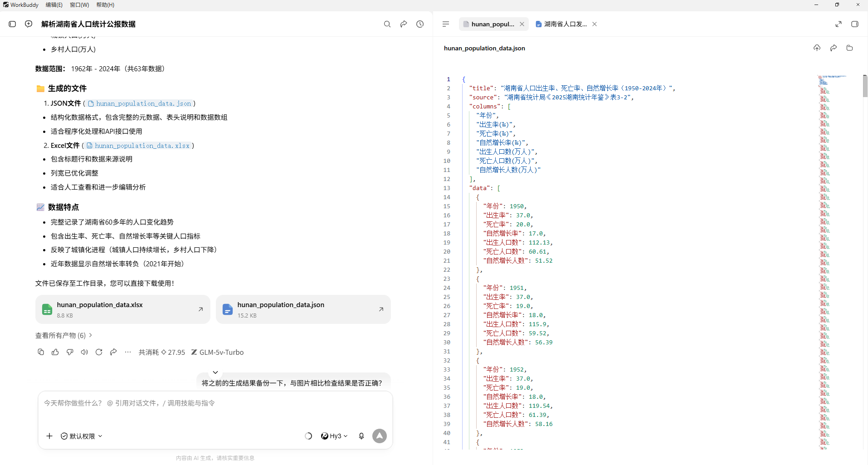Open the Hy3 model selector dropdown

(334, 436)
